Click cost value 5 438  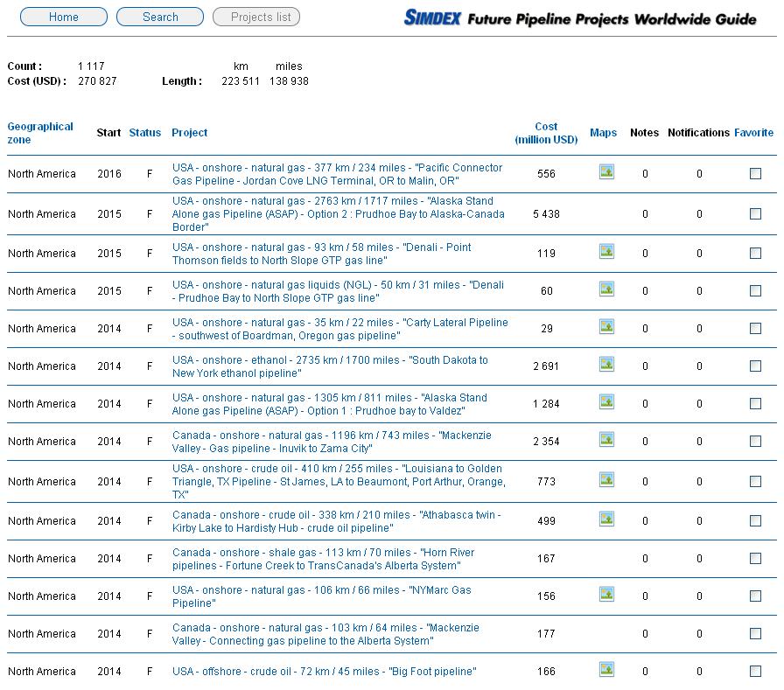tap(546, 214)
